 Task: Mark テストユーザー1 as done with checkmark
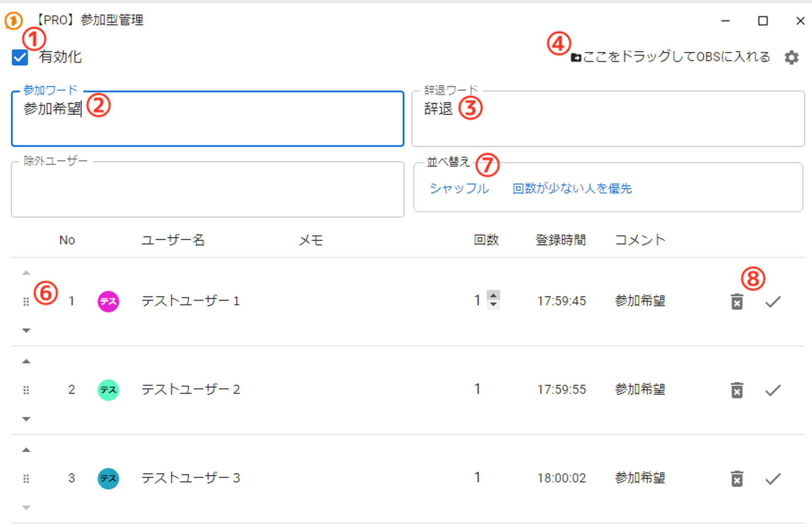[773, 302]
